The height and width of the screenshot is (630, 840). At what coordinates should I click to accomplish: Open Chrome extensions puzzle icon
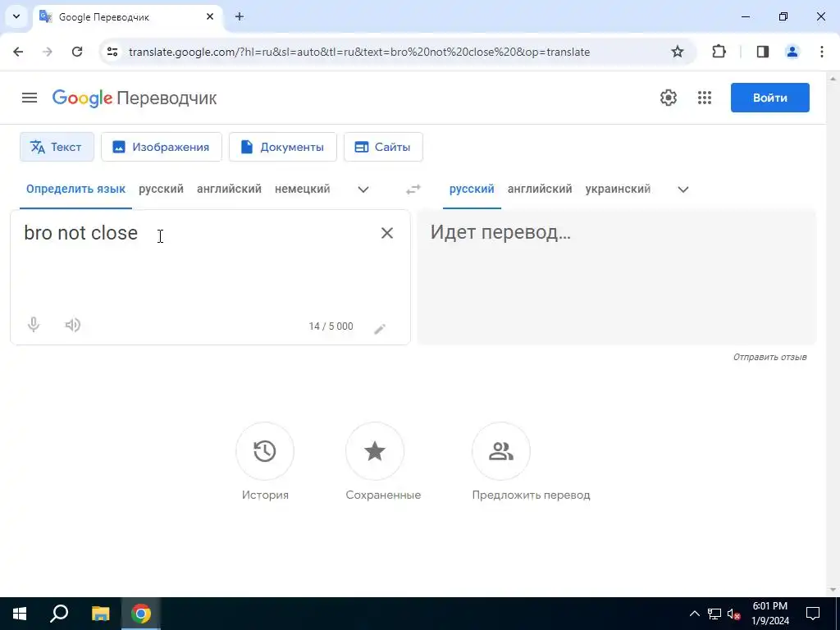coord(719,52)
